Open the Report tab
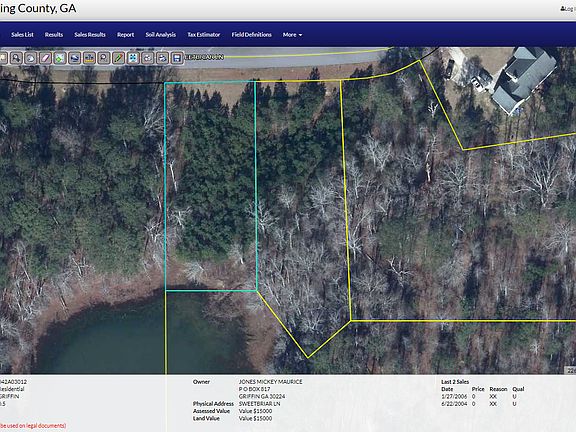 tap(126, 35)
